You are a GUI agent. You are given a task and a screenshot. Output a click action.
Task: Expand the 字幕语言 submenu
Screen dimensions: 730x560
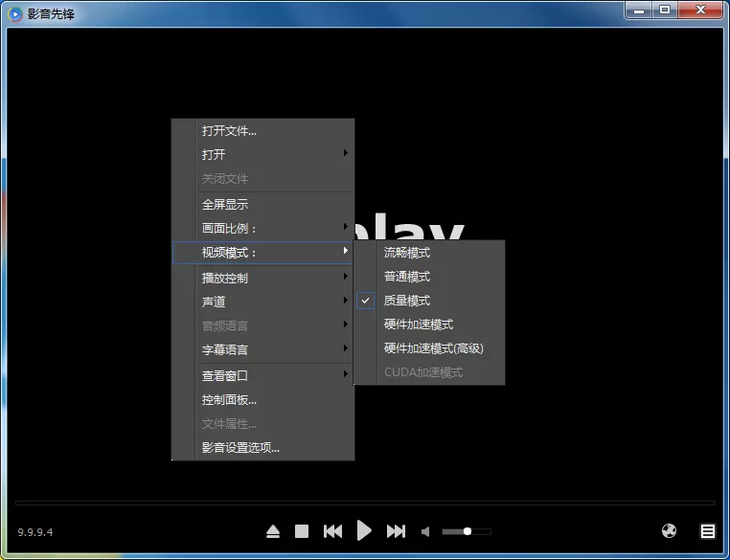263,349
